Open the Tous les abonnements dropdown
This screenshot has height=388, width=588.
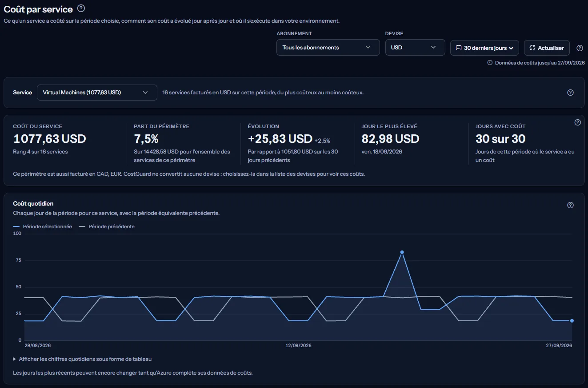point(328,48)
